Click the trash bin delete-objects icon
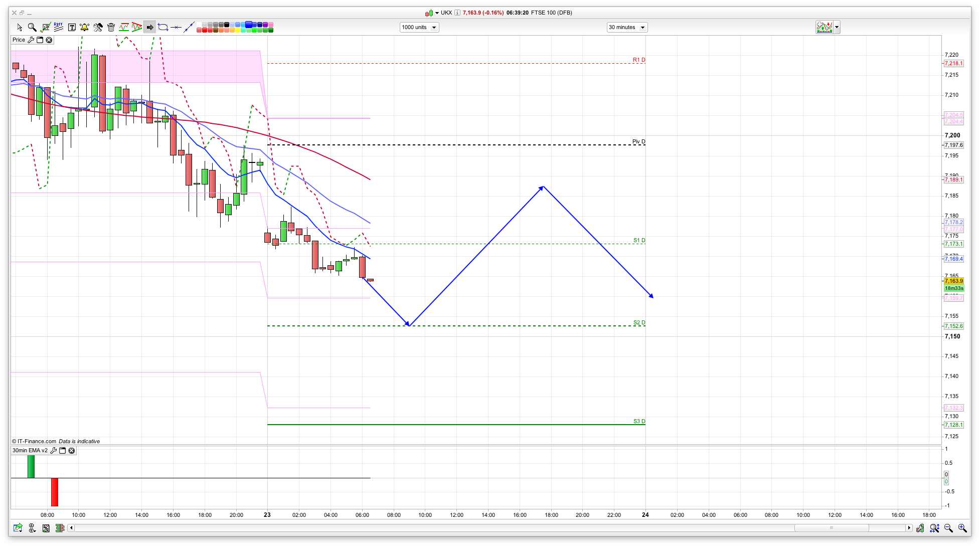 point(111,27)
